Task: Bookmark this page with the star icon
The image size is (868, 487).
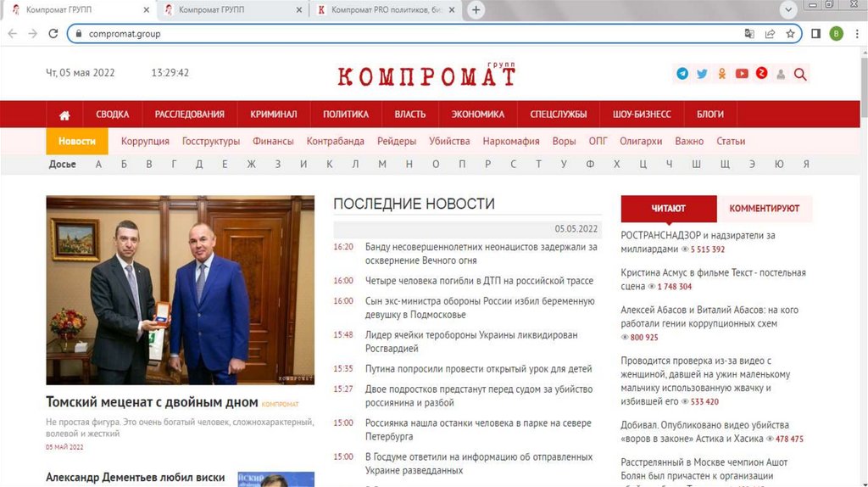Action: [x=791, y=34]
